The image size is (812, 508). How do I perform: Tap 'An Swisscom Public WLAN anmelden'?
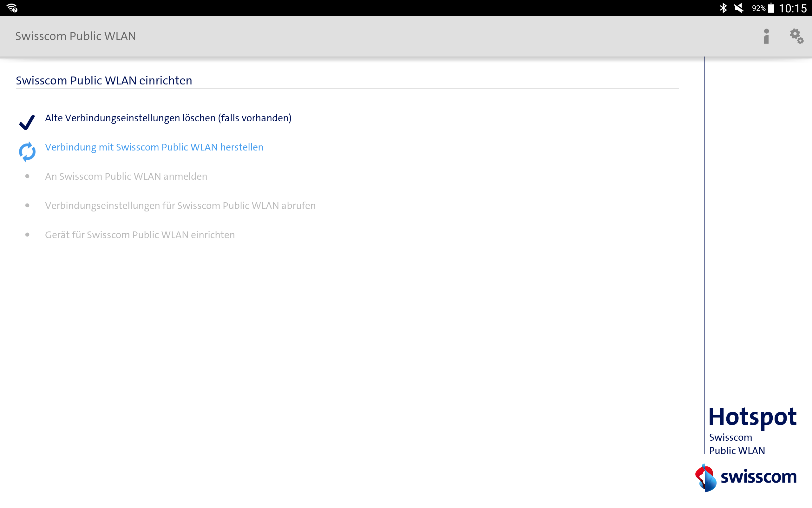click(126, 177)
